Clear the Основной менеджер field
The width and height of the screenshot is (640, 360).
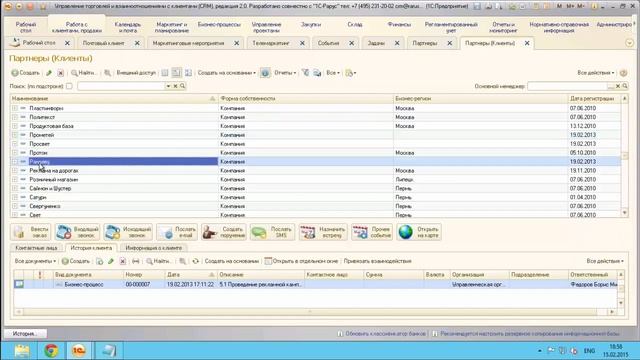(618, 86)
